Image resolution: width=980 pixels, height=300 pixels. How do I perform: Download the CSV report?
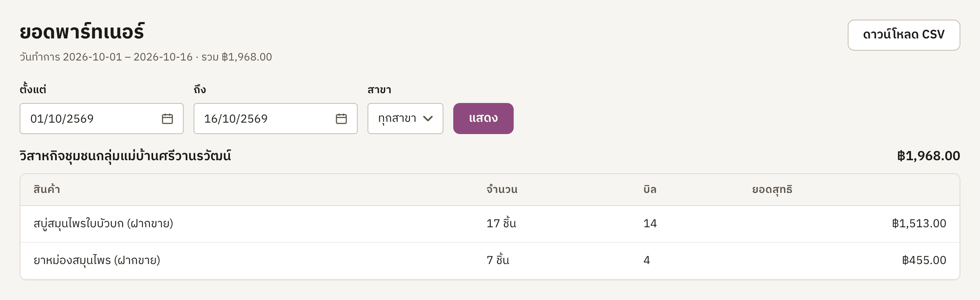(904, 35)
